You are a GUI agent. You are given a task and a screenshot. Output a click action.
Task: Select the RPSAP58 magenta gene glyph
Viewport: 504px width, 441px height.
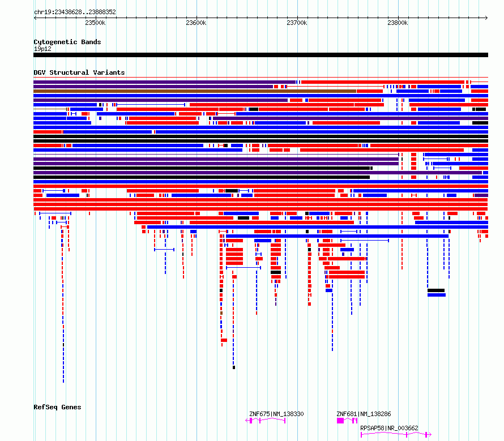click(396, 435)
